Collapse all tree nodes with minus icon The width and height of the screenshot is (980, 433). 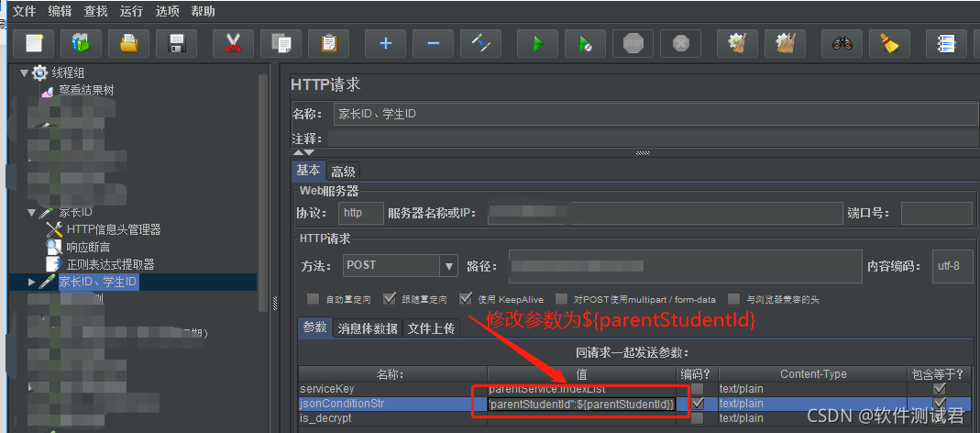(x=433, y=44)
